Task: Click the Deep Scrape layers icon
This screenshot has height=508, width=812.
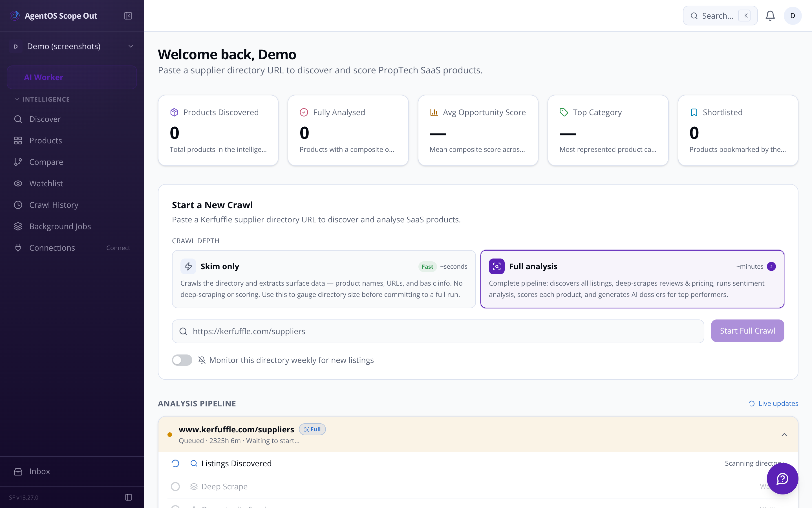Action: [x=194, y=487]
